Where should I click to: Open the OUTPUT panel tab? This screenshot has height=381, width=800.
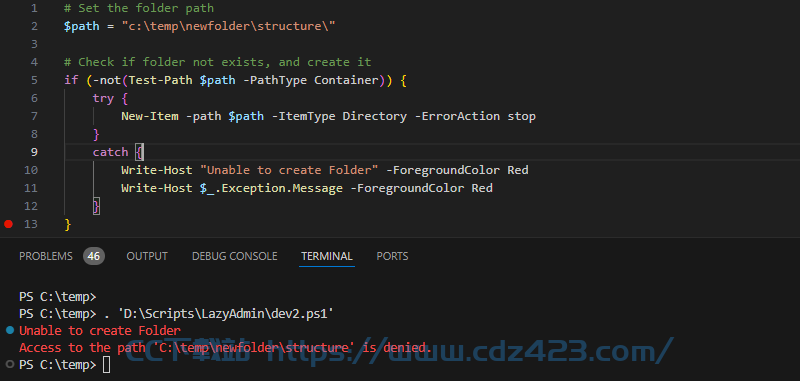(x=147, y=256)
